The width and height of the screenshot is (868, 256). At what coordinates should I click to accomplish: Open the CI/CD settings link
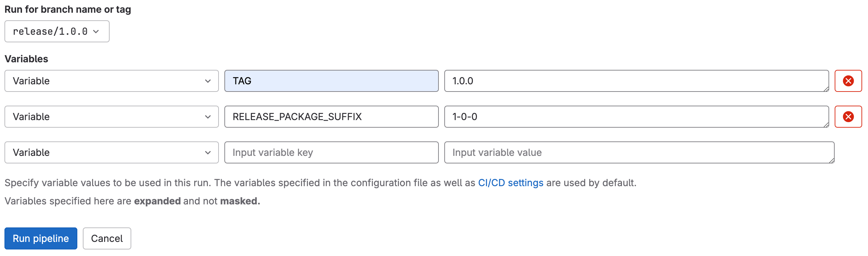(x=510, y=183)
